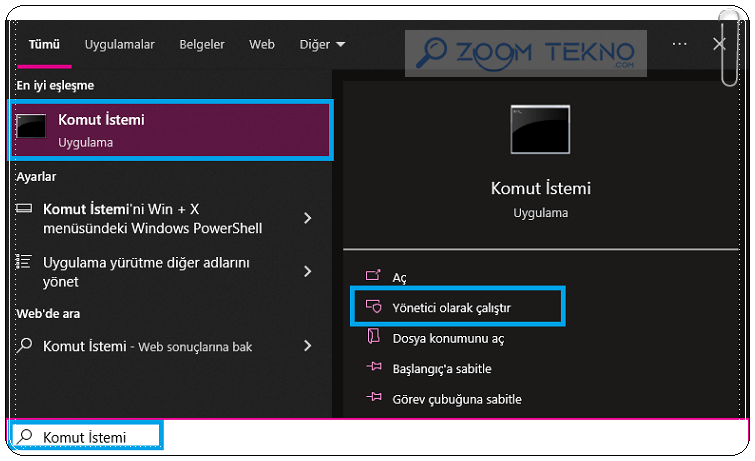The width and height of the screenshot is (755, 461).
Task: Select the Tümü tab
Action: pos(44,44)
